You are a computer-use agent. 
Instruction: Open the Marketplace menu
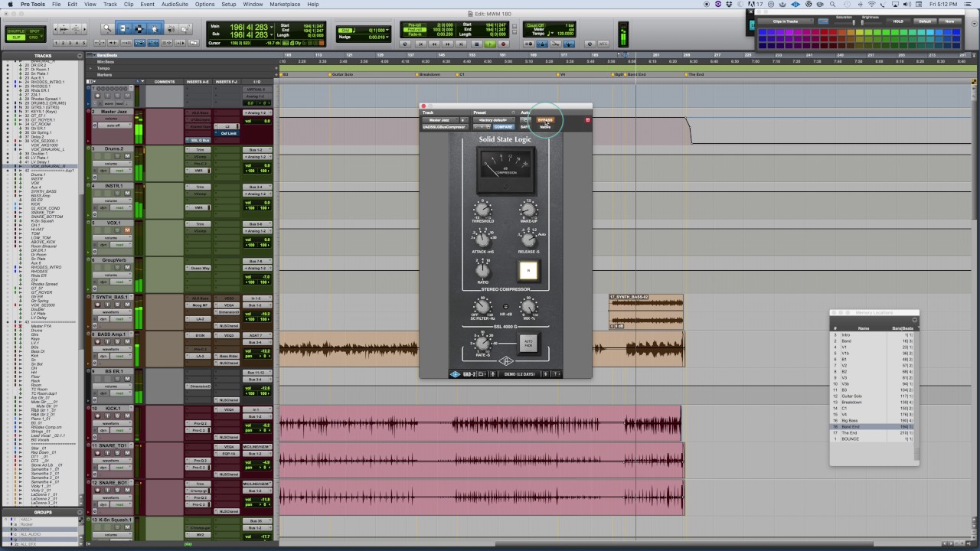coord(285,4)
